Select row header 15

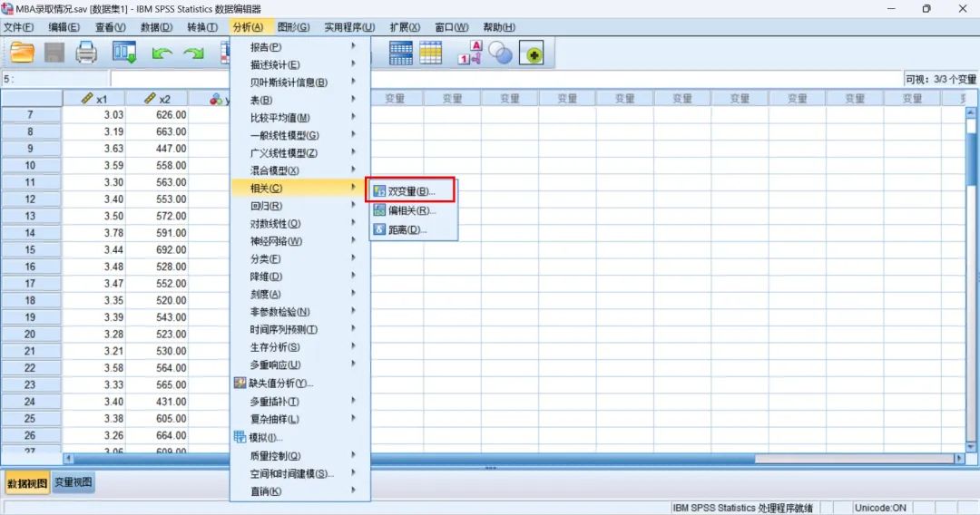(x=31, y=249)
